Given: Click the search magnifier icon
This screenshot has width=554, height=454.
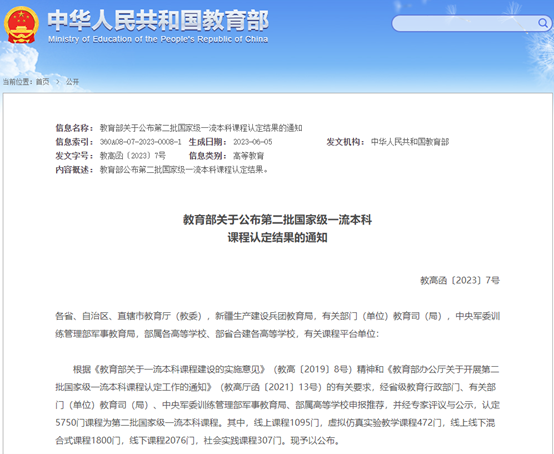Looking at the screenshot, I should pyautogui.click(x=542, y=23).
